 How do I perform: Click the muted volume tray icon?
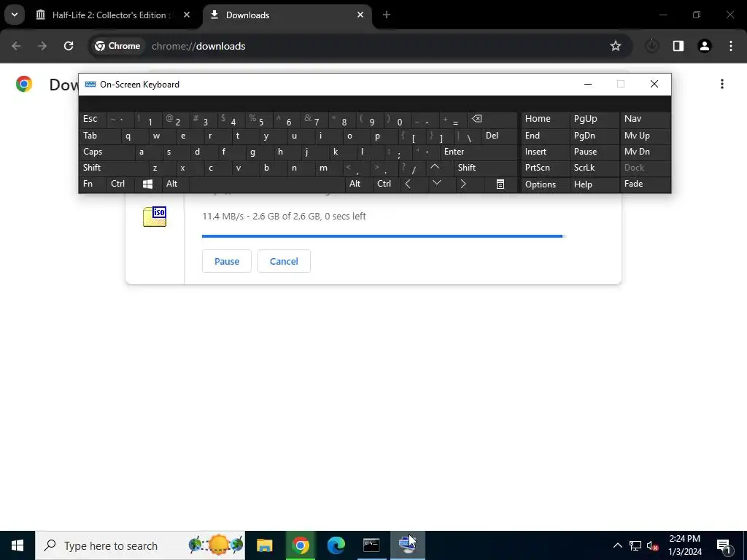click(x=652, y=545)
